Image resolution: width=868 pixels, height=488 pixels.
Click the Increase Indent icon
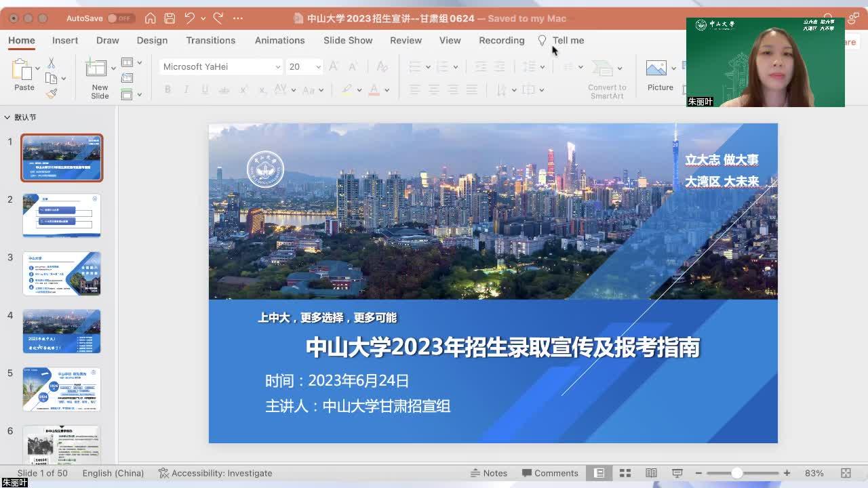pyautogui.click(x=500, y=66)
